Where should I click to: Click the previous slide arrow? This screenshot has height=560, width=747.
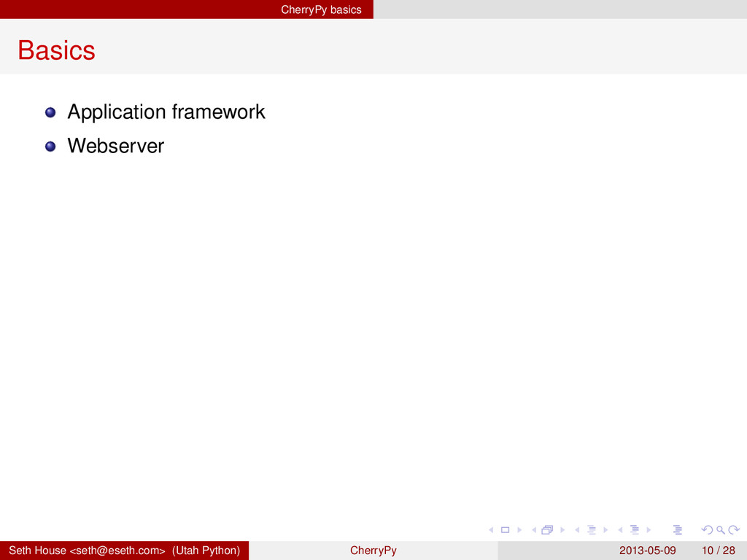click(x=491, y=529)
